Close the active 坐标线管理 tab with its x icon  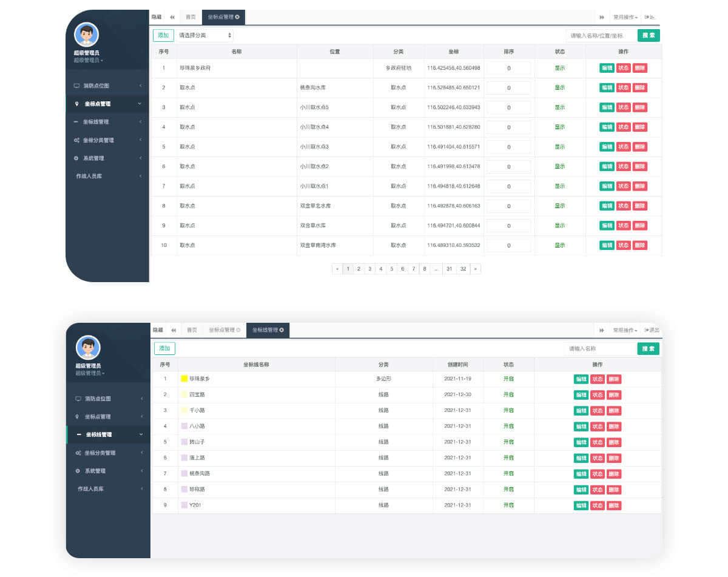click(x=281, y=330)
